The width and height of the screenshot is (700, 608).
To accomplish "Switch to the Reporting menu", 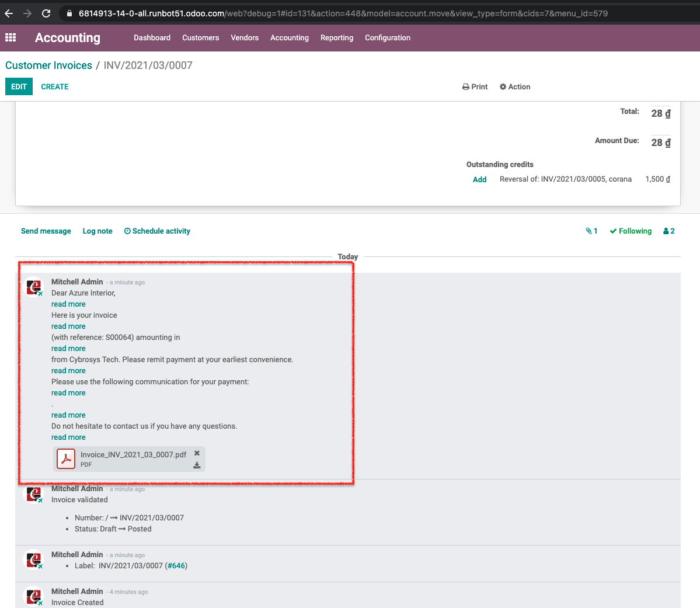I will point(337,37).
